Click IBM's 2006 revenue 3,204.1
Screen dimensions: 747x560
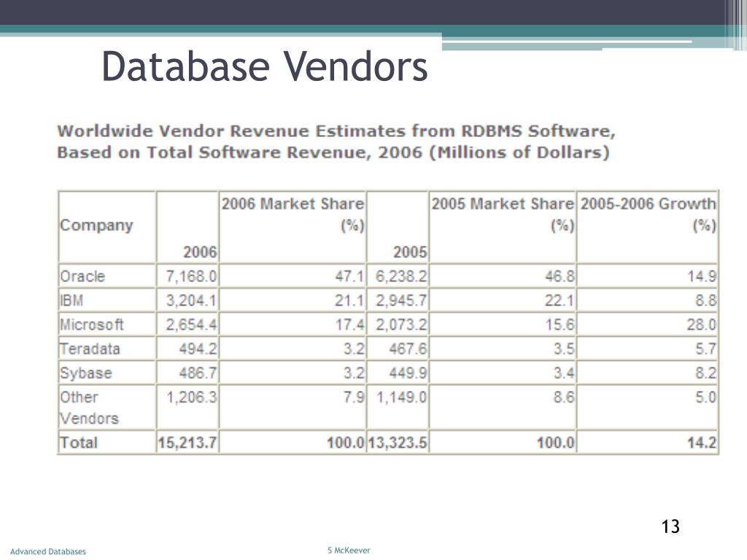click(x=191, y=300)
